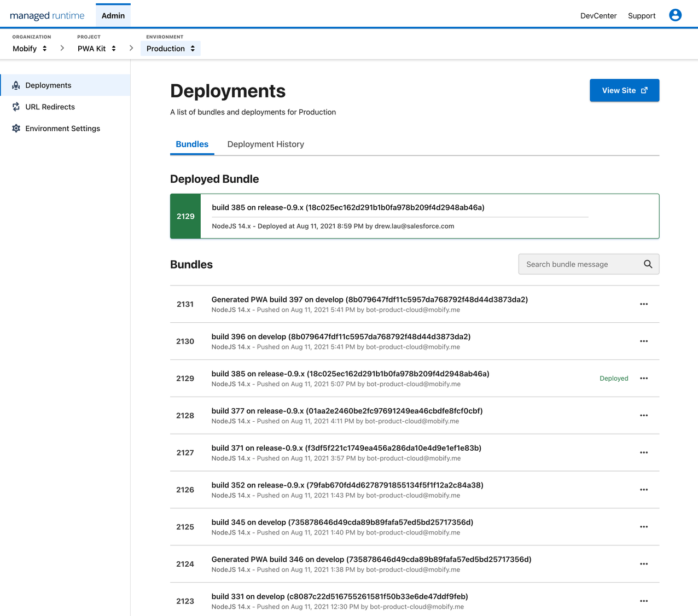Image resolution: width=698 pixels, height=616 pixels.
Task: Click the deployed bundle 2129 green card
Action: [414, 216]
